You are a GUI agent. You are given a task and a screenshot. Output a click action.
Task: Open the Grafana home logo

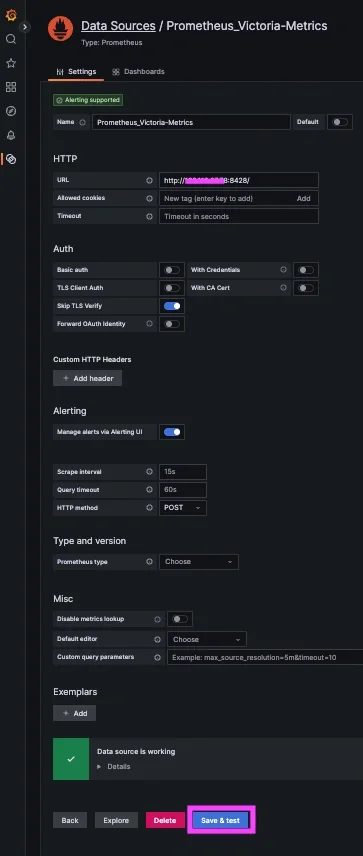[x=11, y=15]
